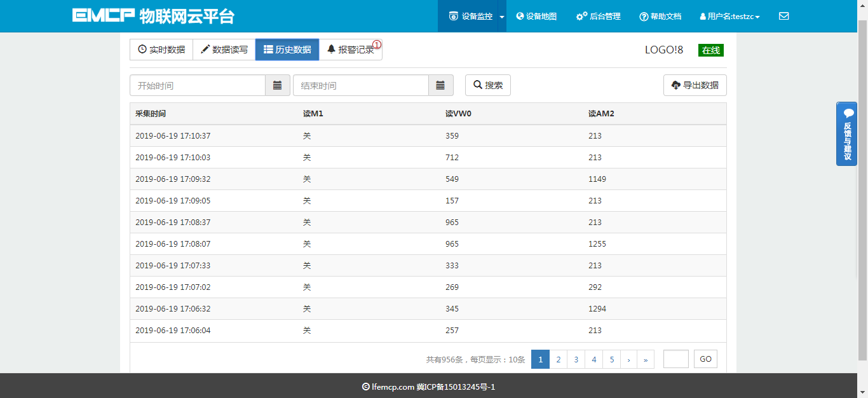Click the lfemcp.com footer link

tap(393, 387)
